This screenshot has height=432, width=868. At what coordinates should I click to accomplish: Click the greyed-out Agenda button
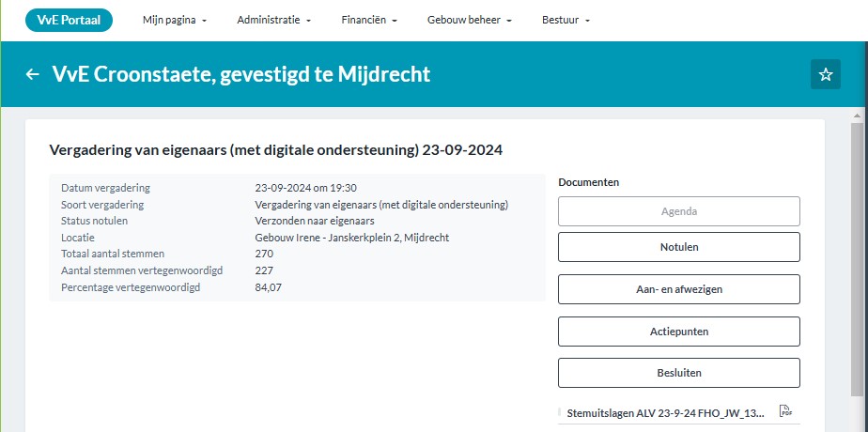(678, 211)
